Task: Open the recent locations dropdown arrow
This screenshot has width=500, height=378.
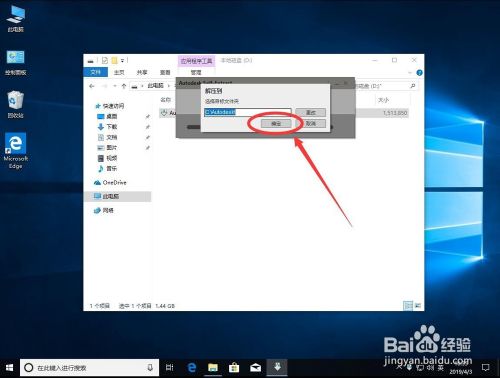Action: click(x=115, y=86)
